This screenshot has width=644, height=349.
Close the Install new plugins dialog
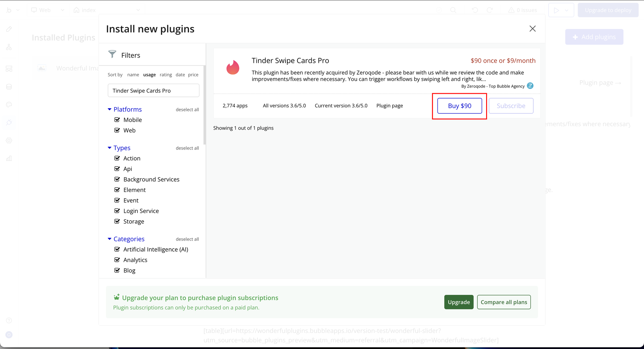click(x=532, y=29)
